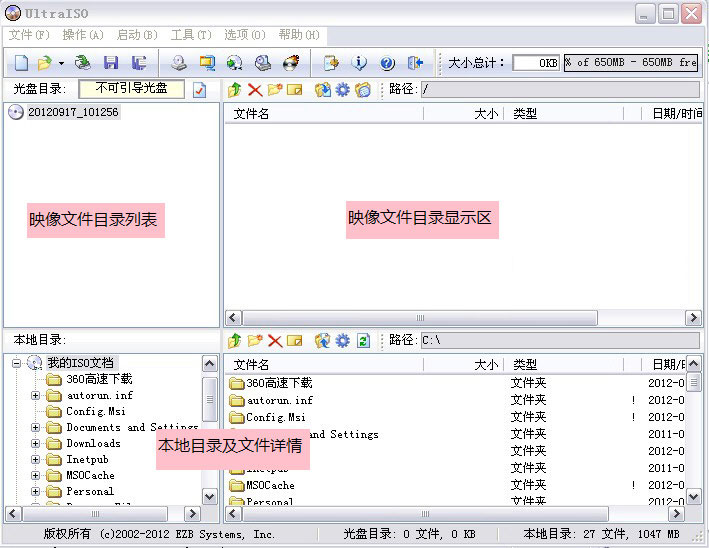Screen dimensions: 709x548
Task: Click the Burn CD/DVD image flaming disc icon
Action: (291, 63)
